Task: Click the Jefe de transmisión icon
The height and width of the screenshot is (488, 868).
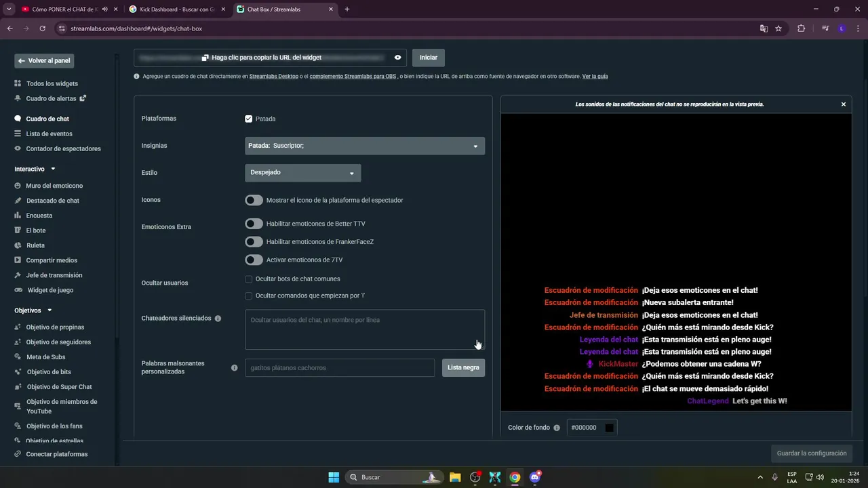Action: pos(18,275)
